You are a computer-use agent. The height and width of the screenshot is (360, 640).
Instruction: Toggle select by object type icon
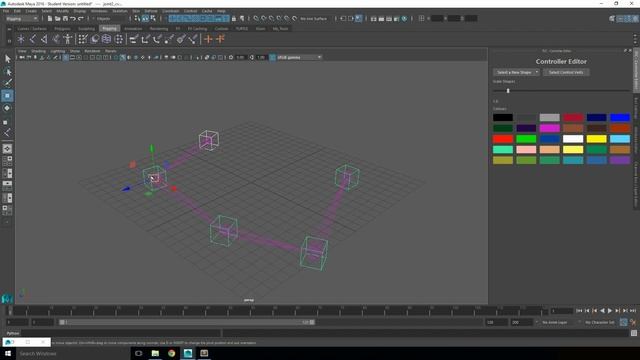pyautogui.click(x=145, y=18)
